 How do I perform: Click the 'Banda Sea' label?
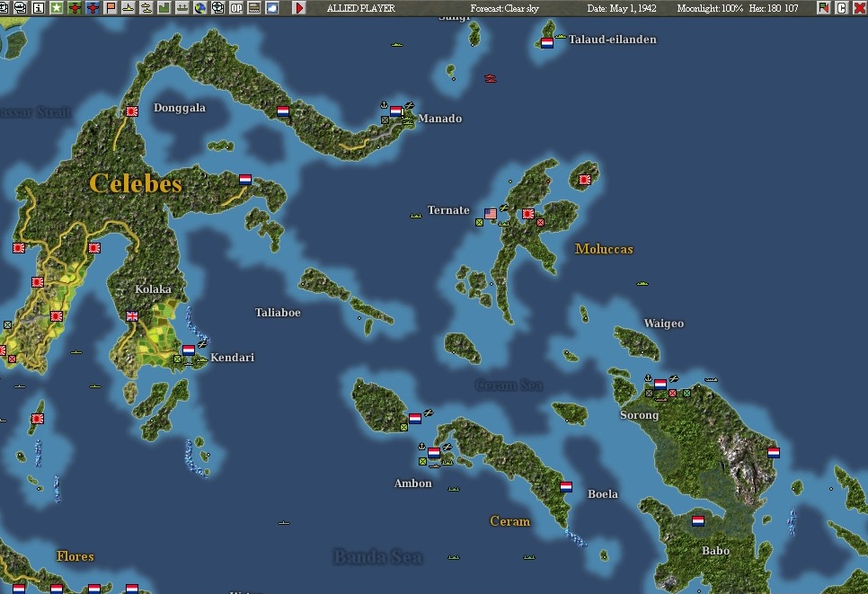[x=378, y=556]
